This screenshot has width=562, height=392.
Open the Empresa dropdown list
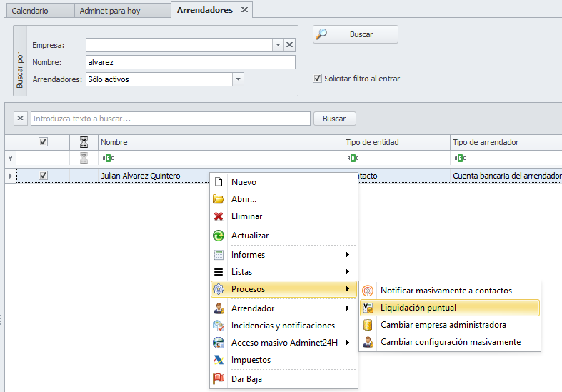point(278,45)
